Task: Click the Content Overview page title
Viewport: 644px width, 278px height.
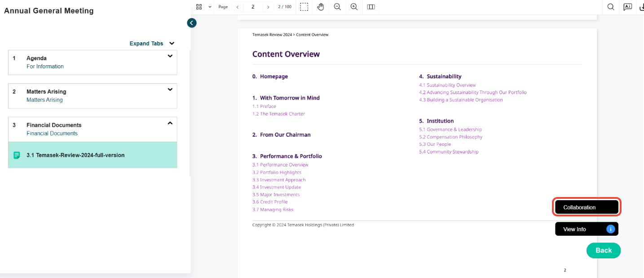Action: coord(286,54)
